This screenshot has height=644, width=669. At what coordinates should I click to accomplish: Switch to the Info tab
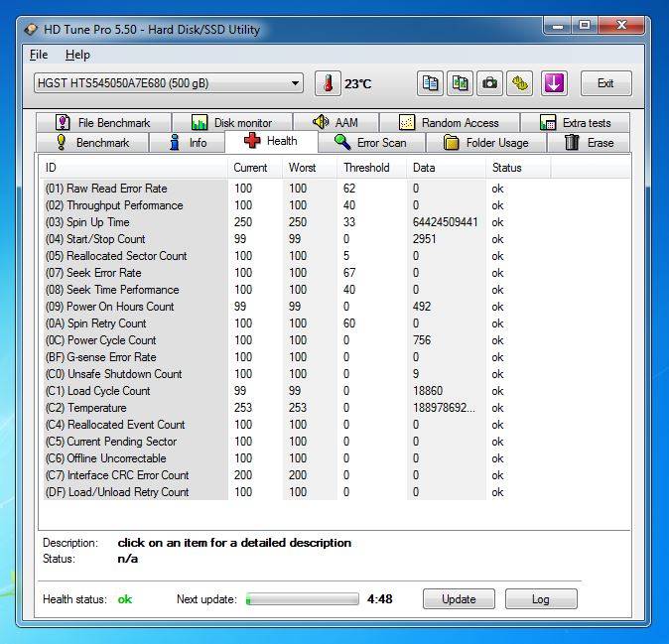187,143
